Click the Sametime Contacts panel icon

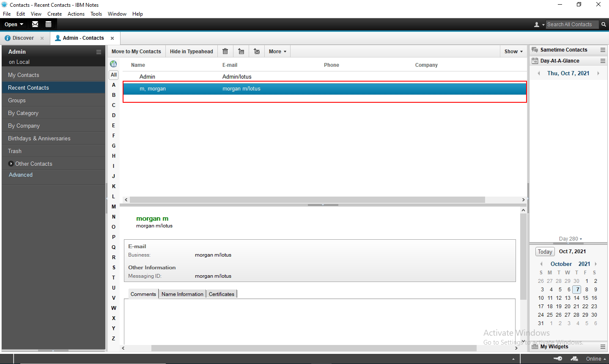pos(535,50)
